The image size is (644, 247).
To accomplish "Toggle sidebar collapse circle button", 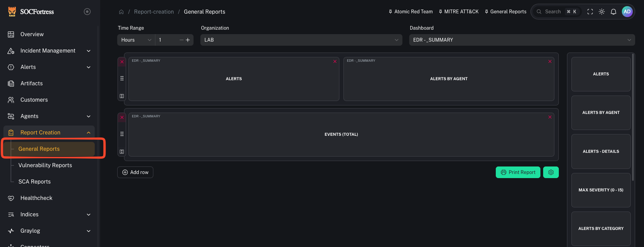I will point(87,12).
